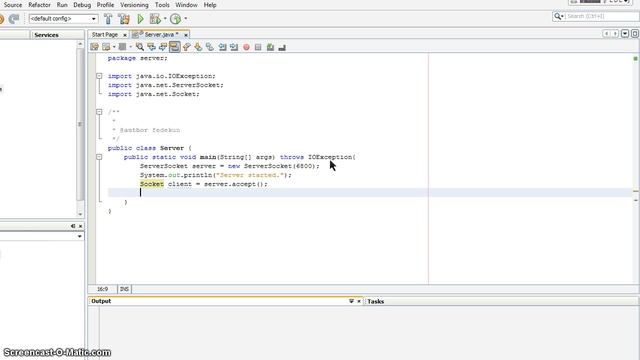Click Previous Bookmark icon

(187, 47)
